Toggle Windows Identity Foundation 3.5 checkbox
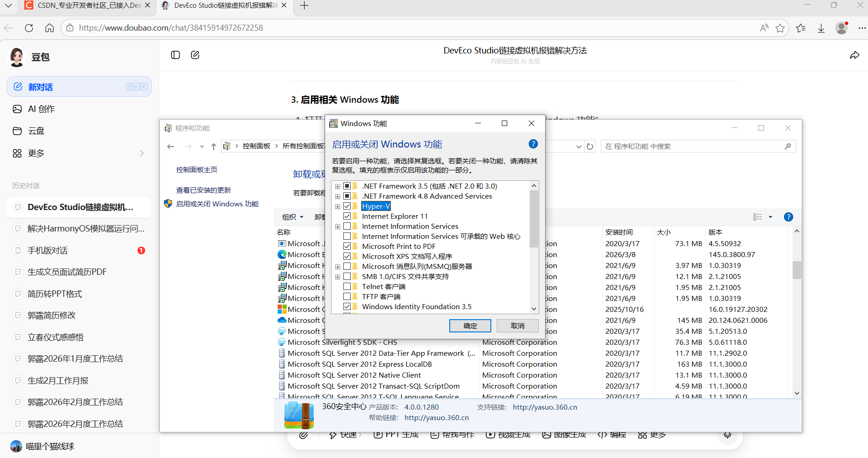 347,306
